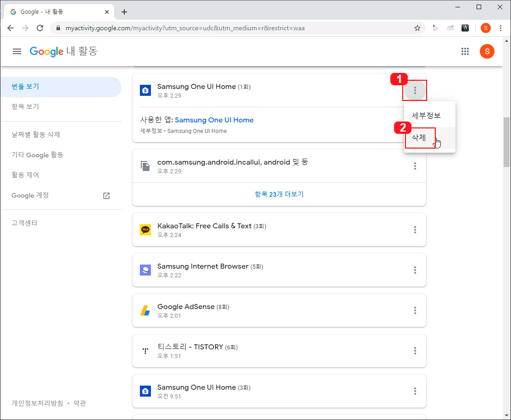Open 날짜별 활동 삭제
Image resolution: width=511 pixels, height=420 pixels.
36,134
